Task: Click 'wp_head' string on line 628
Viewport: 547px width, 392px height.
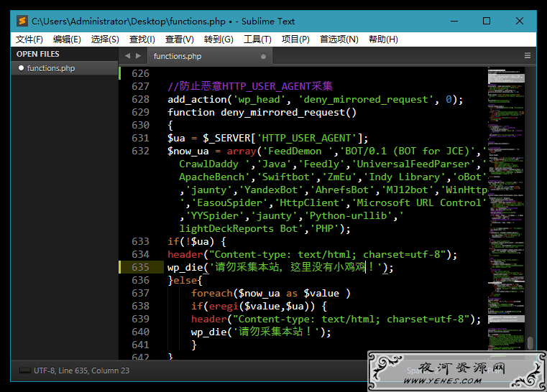Action: point(259,100)
